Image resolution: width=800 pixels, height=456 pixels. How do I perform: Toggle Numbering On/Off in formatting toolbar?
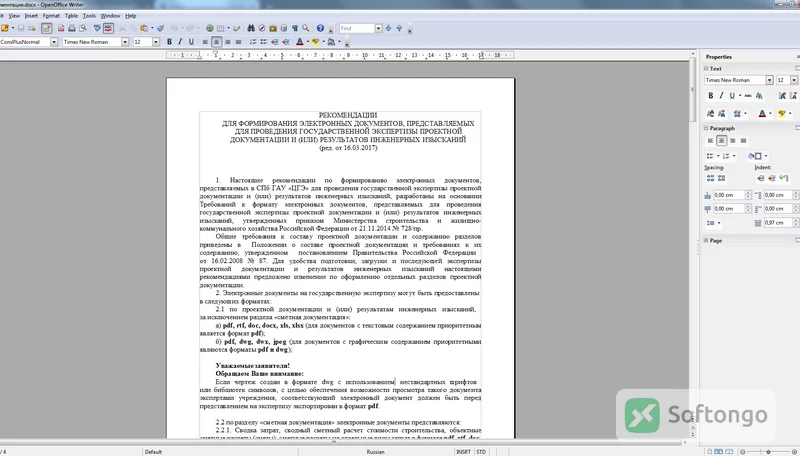(253, 42)
